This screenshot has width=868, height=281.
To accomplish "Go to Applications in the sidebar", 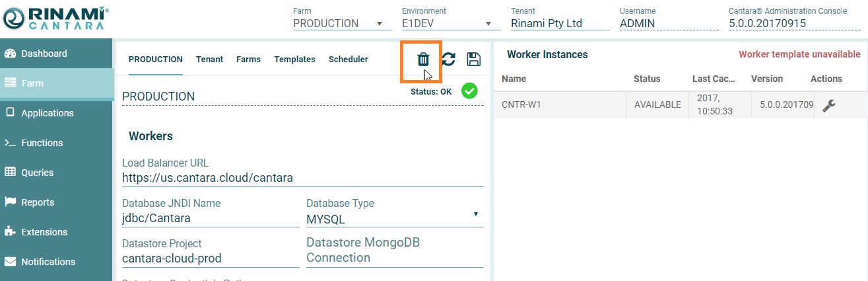I will click(47, 113).
